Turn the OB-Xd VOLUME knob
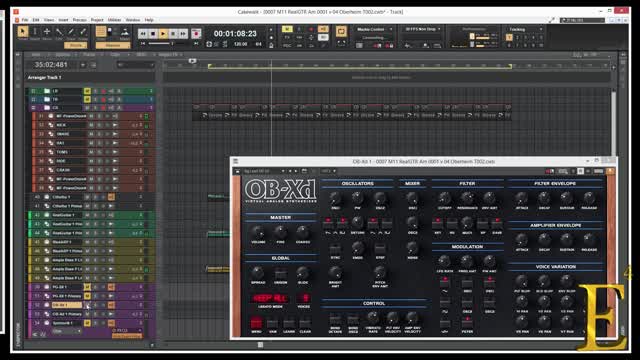This screenshot has width=640, height=360. (258, 232)
